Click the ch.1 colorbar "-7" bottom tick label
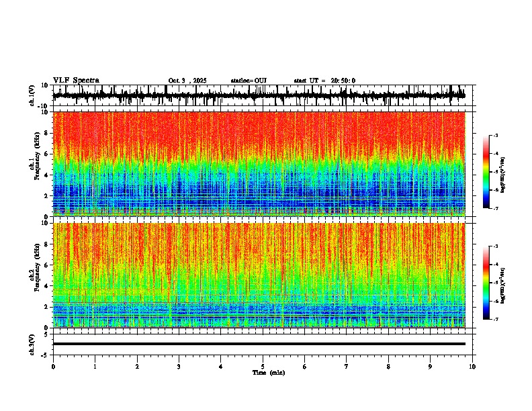Image resolution: width=532 pixels, height=411 pixels. tap(496, 208)
